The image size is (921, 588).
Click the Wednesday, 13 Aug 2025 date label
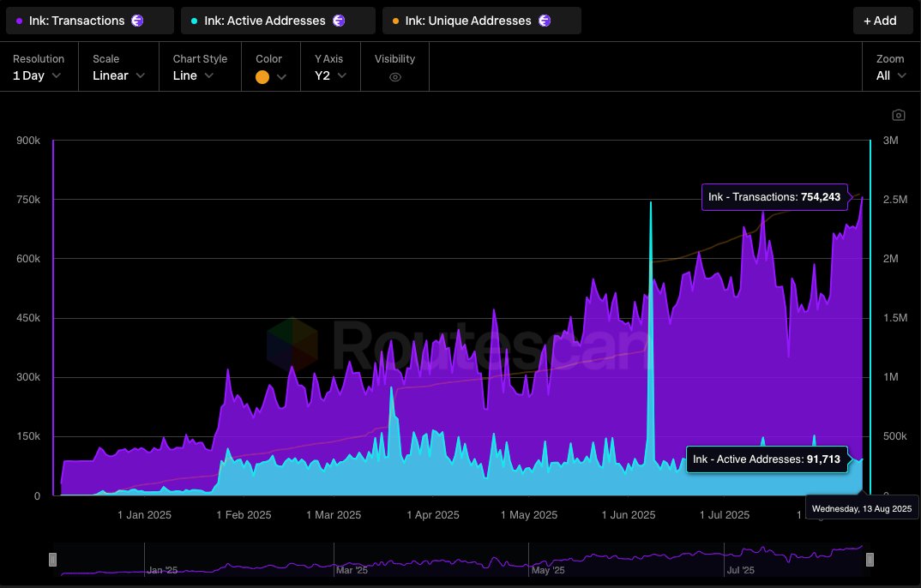click(862, 509)
